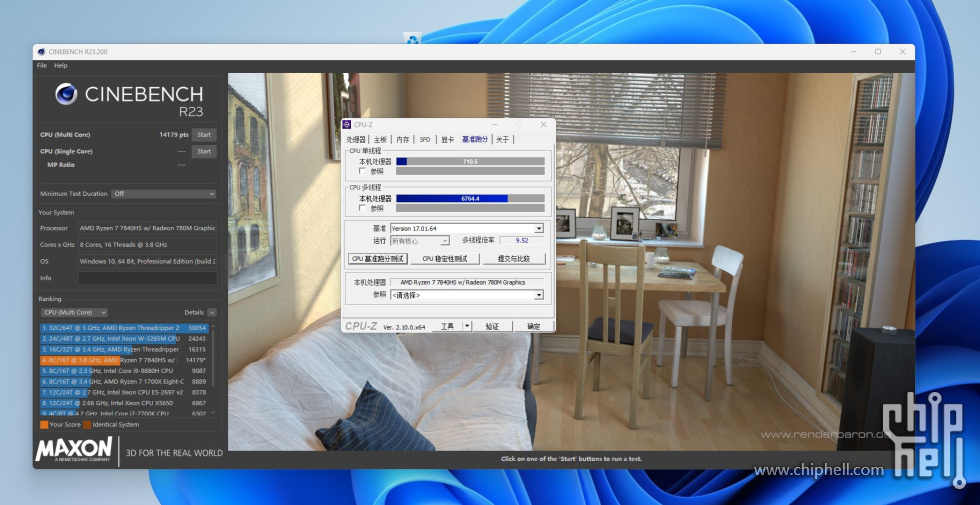Screen dimensions: 980x505
Task: Expand the ranking Details arrow
Action: click(212, 312)
